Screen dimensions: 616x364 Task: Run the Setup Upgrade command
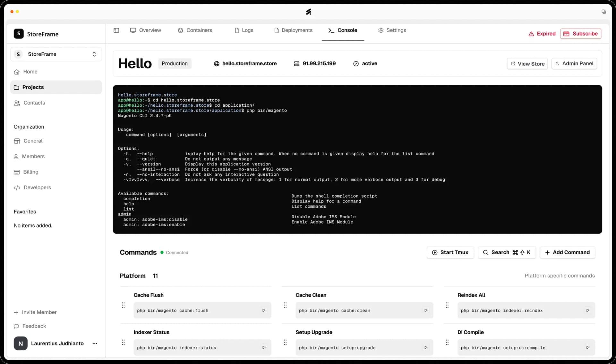[x=426, y=347]
